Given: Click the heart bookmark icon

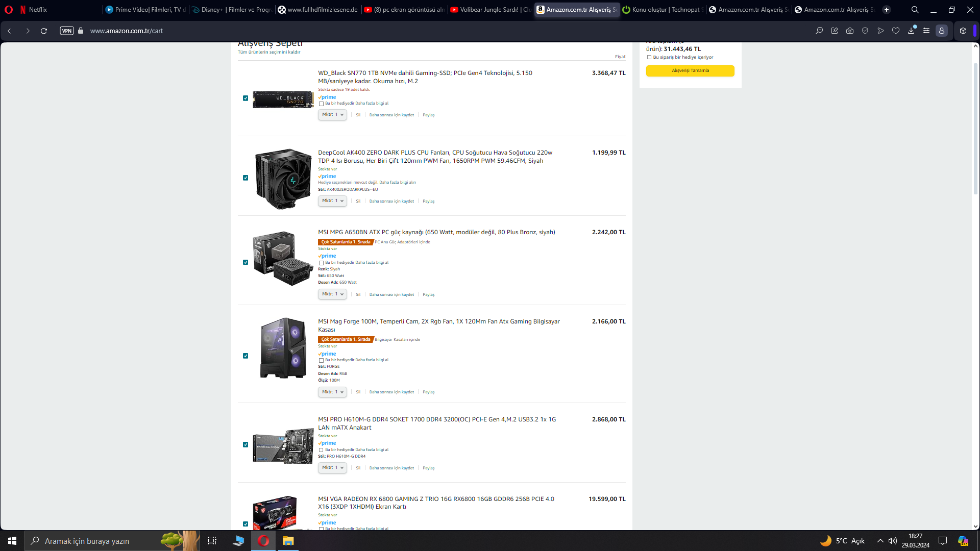Looking at the screenshot, I should pos(896,31).
